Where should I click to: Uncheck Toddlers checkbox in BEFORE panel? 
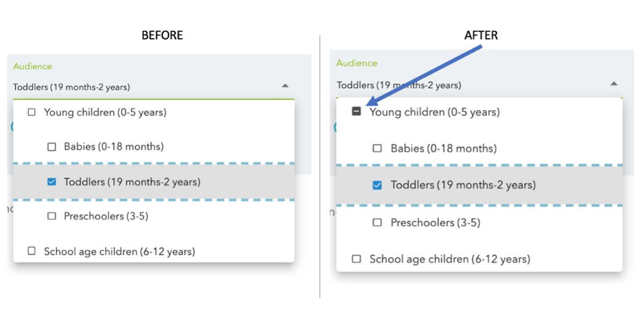click(52, 182)
